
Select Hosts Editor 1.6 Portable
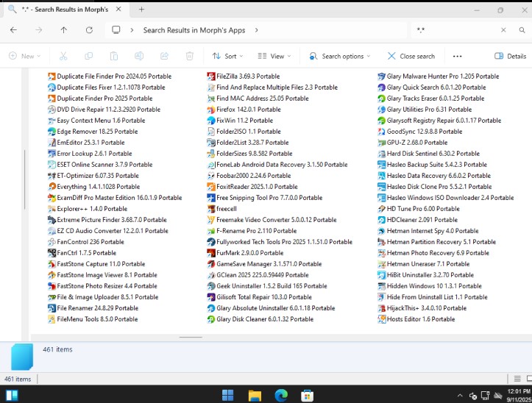[416, 319]
